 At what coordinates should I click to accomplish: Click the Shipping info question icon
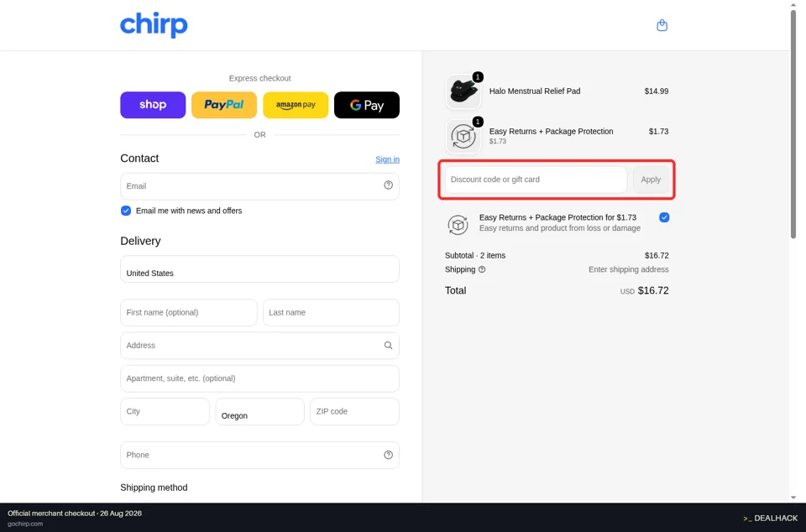pyautogui.click(x=482, y=269)
